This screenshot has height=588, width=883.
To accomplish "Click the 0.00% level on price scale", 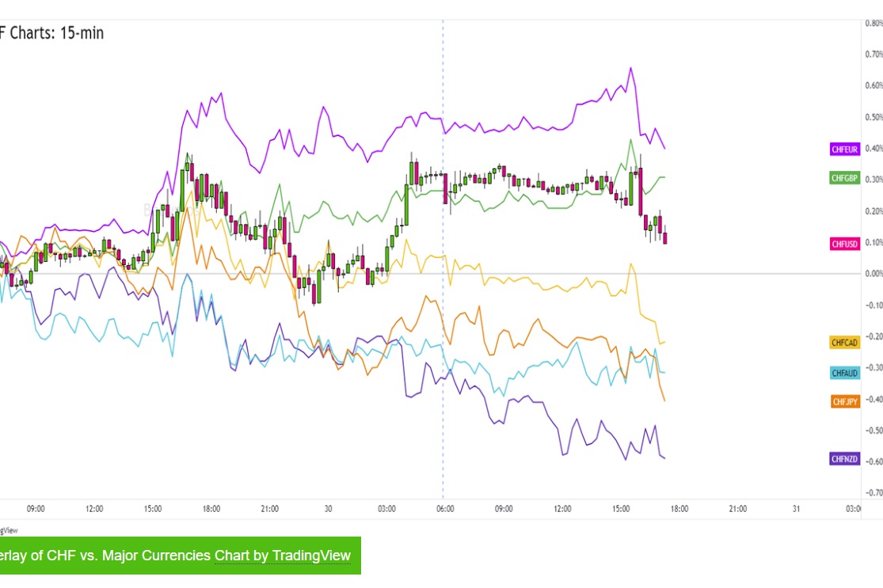I will tap(873, 274).
